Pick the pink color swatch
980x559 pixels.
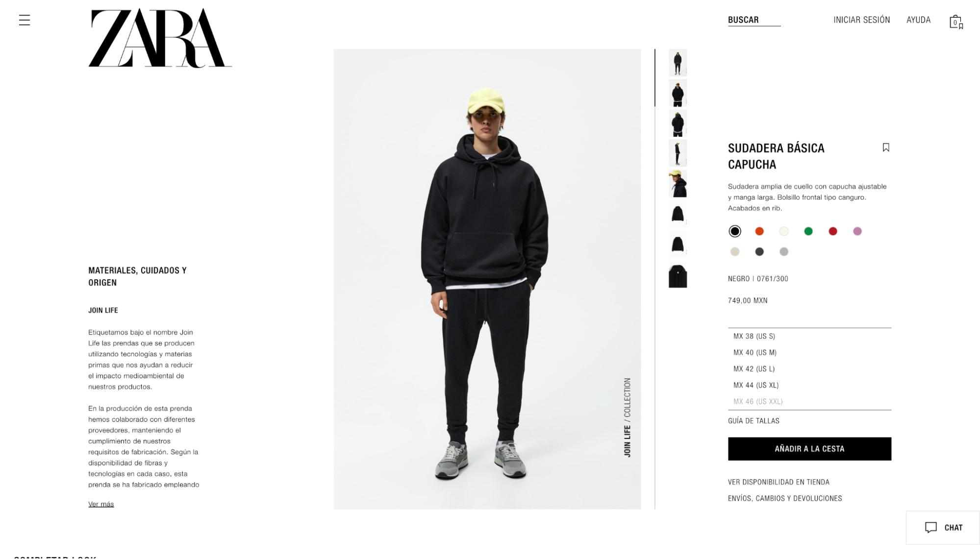click(857, 231)
